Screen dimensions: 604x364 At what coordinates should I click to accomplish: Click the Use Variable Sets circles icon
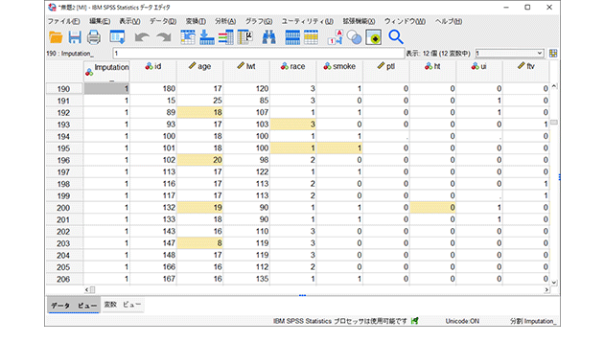(354, 37)
